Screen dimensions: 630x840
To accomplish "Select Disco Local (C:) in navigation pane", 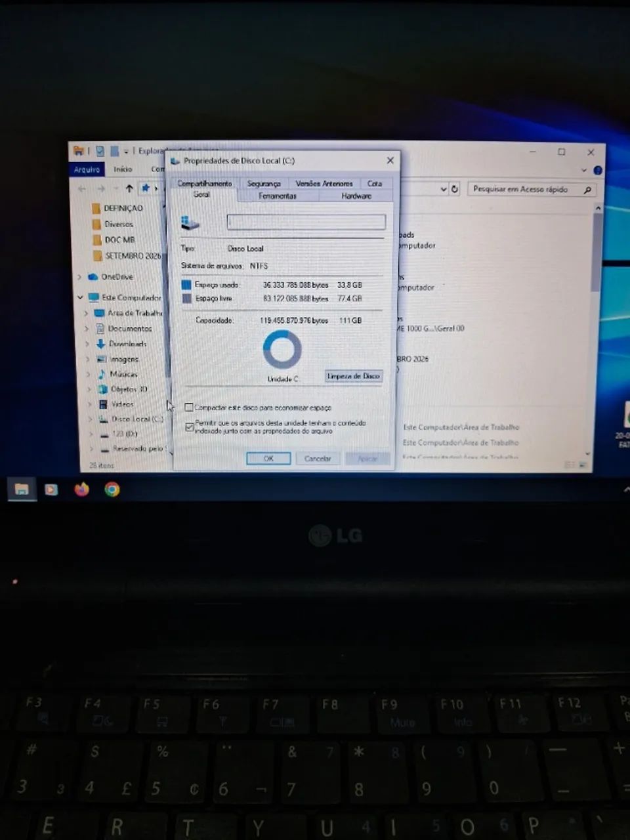I will [131, 419].
